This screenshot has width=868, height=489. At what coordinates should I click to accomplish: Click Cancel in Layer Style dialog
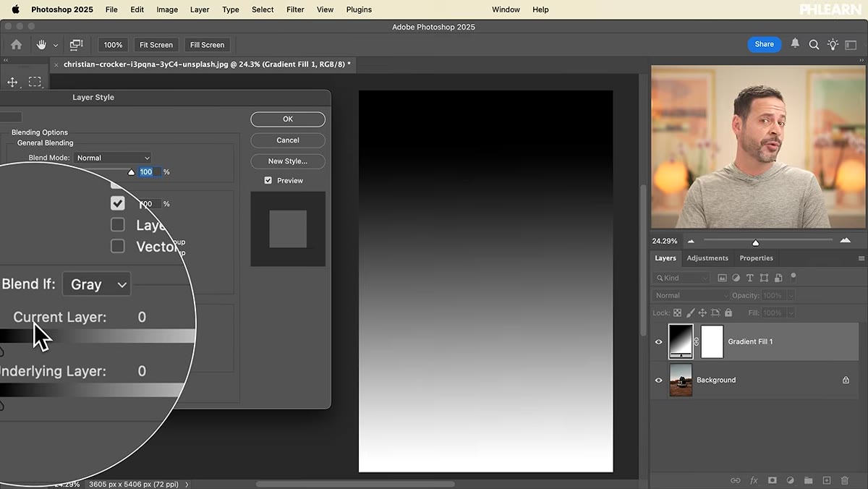(288, 140)
